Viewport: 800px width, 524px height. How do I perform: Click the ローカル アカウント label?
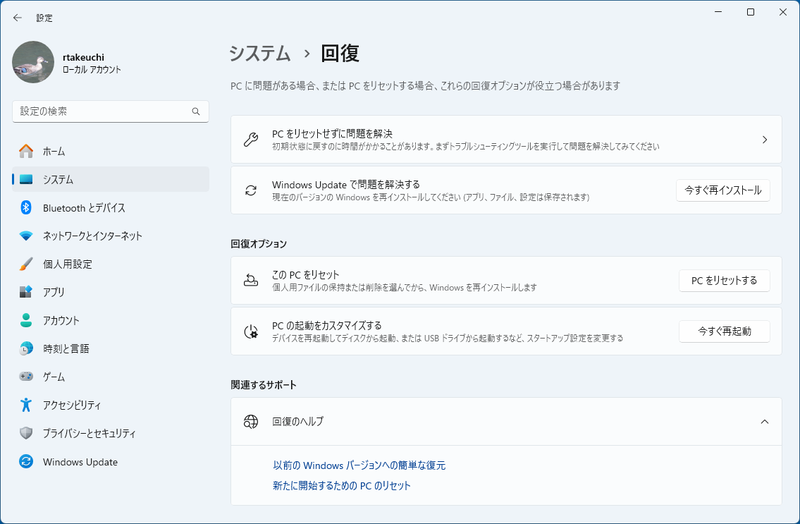click(92, 69)
